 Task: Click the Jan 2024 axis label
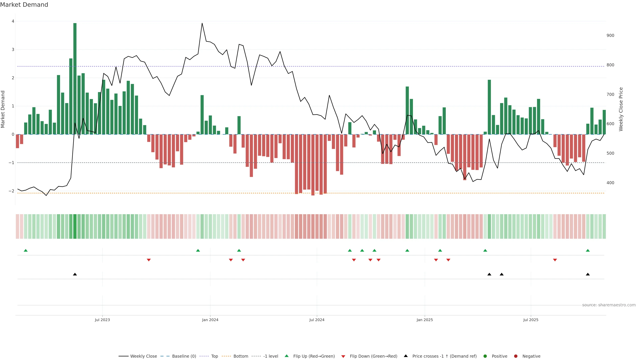(210, 320)
